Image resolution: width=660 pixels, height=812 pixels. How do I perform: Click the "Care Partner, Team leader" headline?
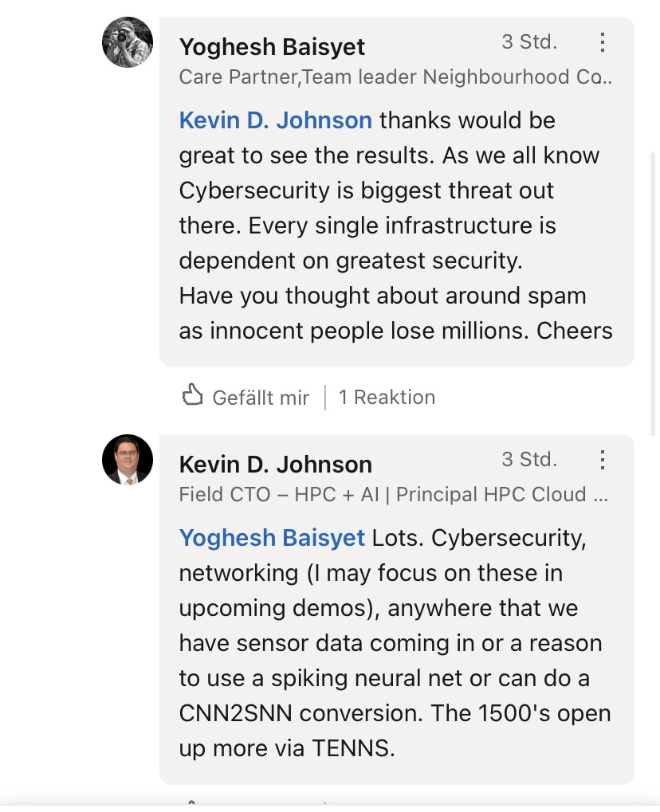pyautogui.click(x=395, y=77)
